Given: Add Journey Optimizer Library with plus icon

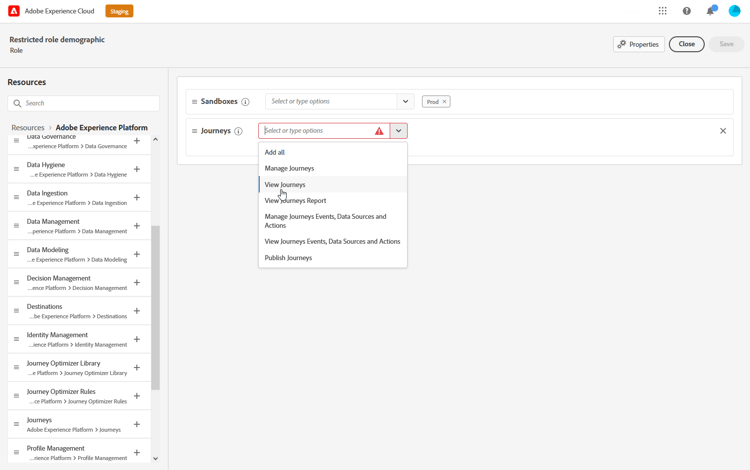Looking at the screenshot, I should point(137,368).
